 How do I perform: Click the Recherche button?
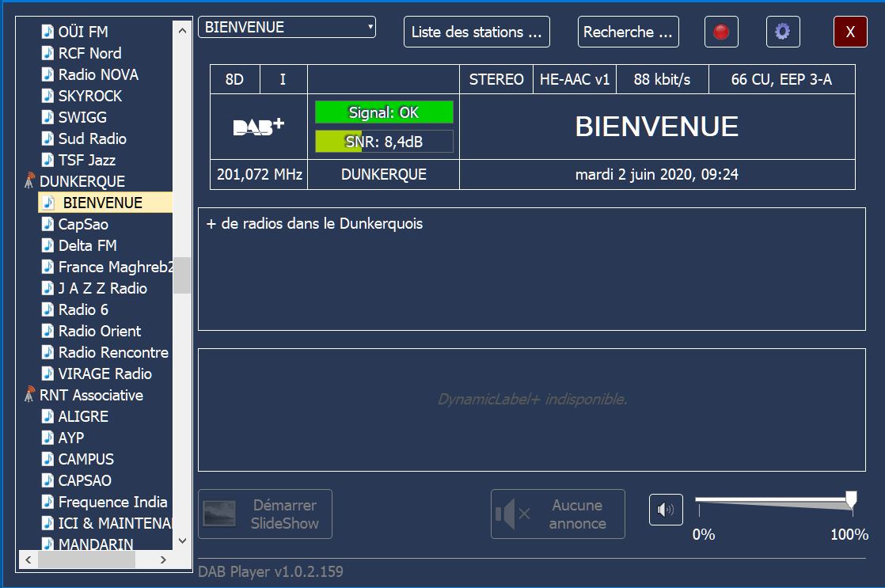click(628, 32)
